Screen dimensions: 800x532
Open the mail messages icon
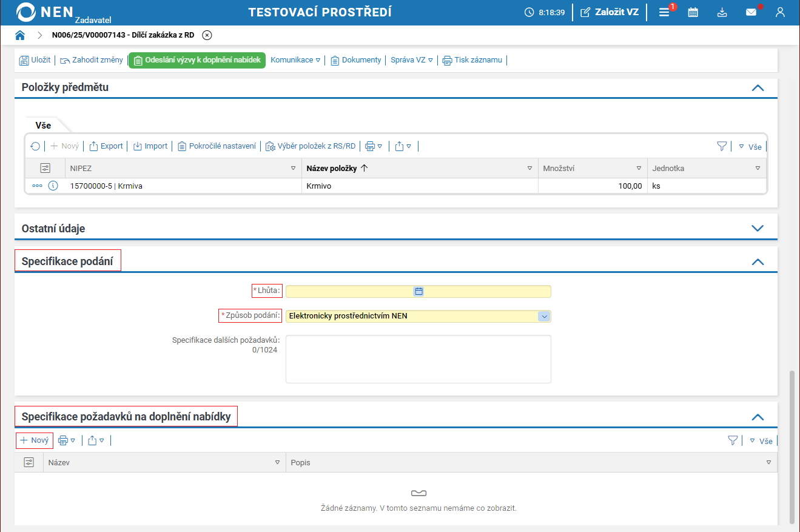tap(751, 12)
